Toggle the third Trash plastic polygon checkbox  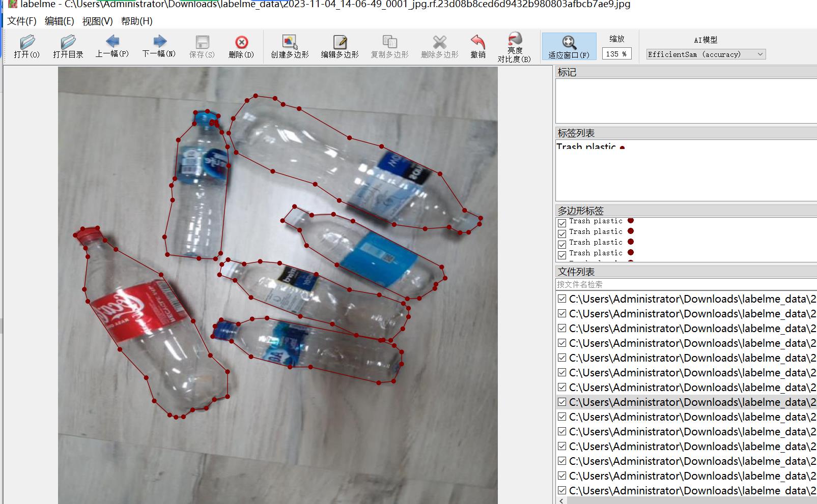[562, 244]
